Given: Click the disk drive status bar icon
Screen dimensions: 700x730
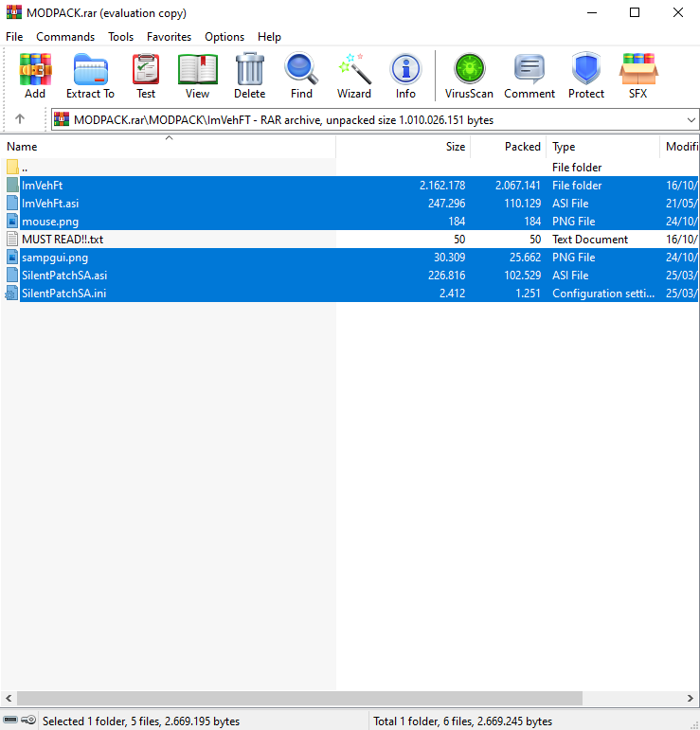Looking at the screenshot, I should (x=10, y=721).
